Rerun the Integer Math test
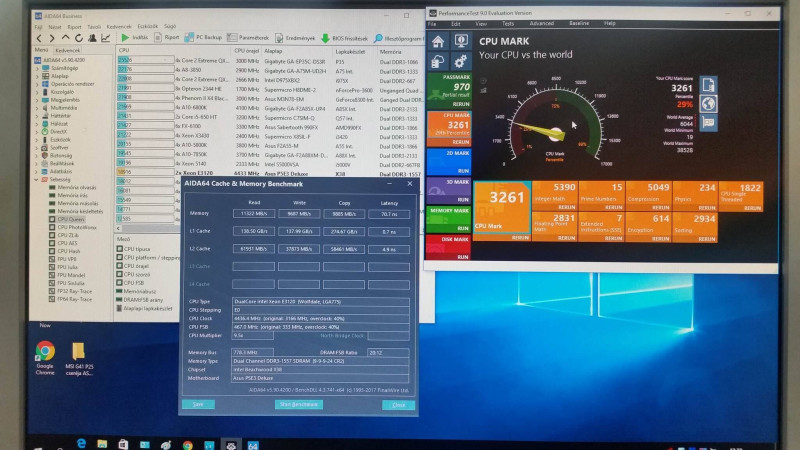800x450 pixels. tap(566, 207)
